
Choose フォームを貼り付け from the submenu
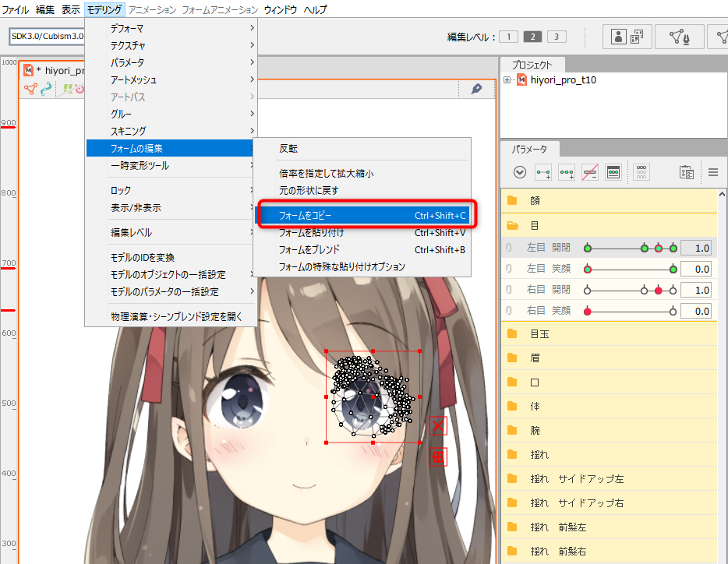pyautogui.click(x=311, y=232)
